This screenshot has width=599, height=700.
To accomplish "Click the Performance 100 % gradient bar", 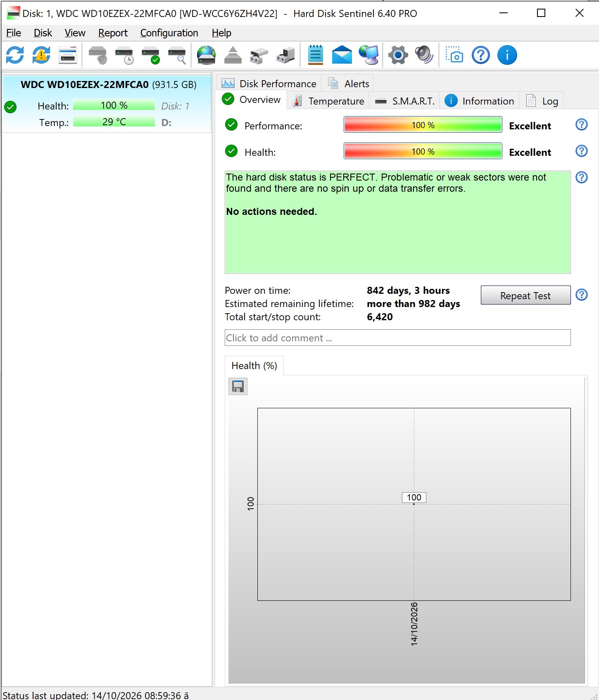I will point(423,125).
